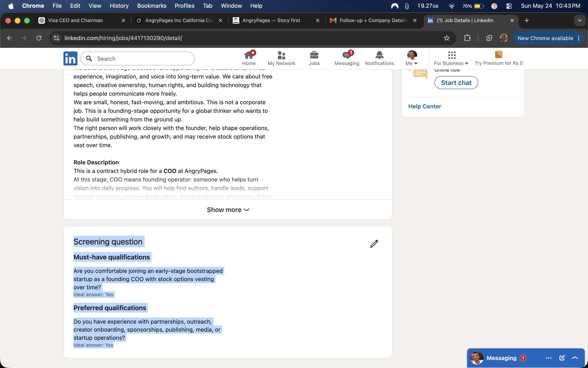
Task: Click the Must-have qualifications heading
Action: [x=111, y=257]
